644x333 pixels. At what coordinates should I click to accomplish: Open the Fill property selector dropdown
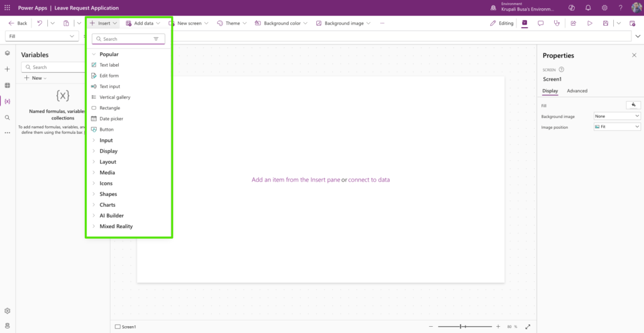click(42, 36)
